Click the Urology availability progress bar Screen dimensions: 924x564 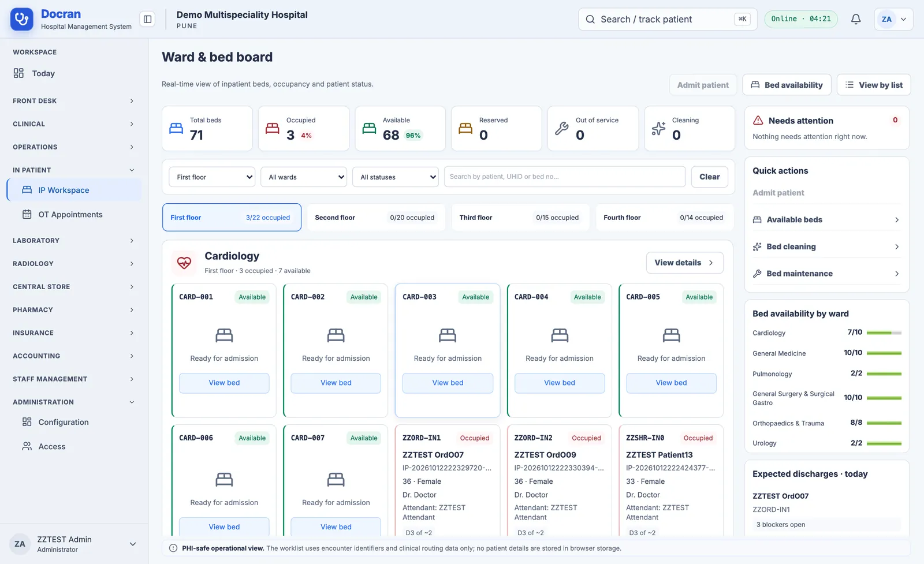[x=884, y=443]
